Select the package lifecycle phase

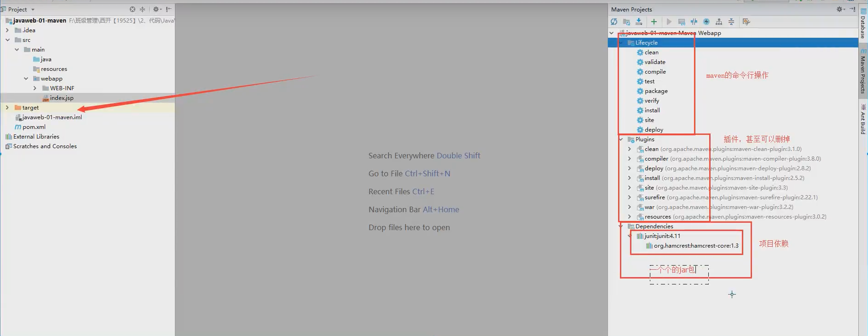[x=656, y=91]
